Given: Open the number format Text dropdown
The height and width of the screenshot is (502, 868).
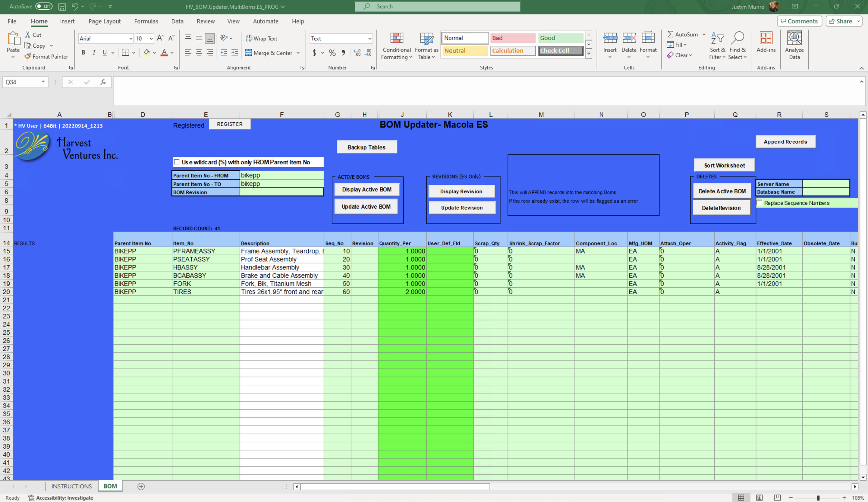Looking at the screenshot, I should 370,39.
